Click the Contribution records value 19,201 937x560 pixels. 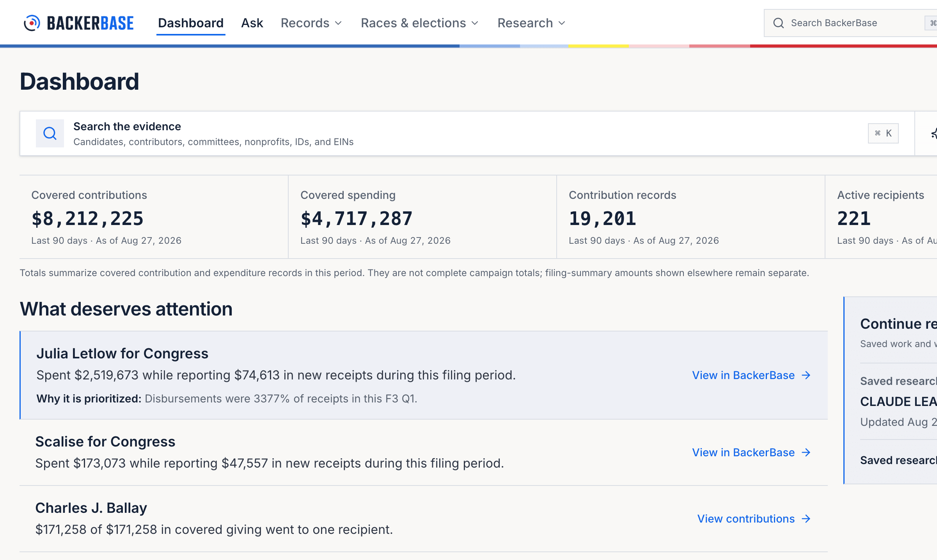[x=603, y=218]
